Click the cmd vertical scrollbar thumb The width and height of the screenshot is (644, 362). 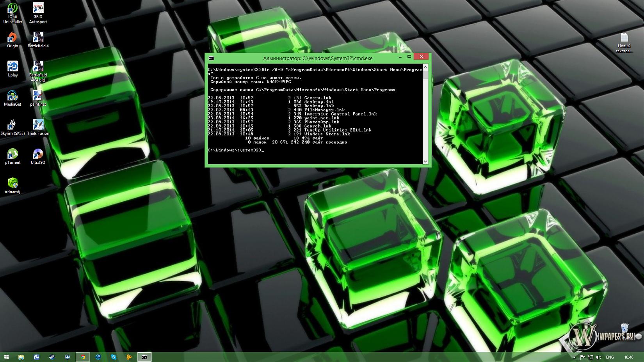click(425, 75)
